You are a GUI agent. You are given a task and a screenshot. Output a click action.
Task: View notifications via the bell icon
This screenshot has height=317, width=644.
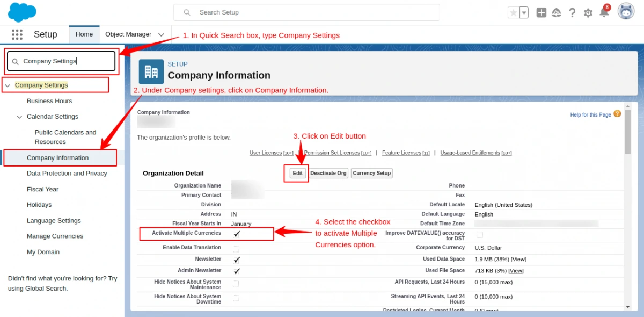[x=604, y=12]
